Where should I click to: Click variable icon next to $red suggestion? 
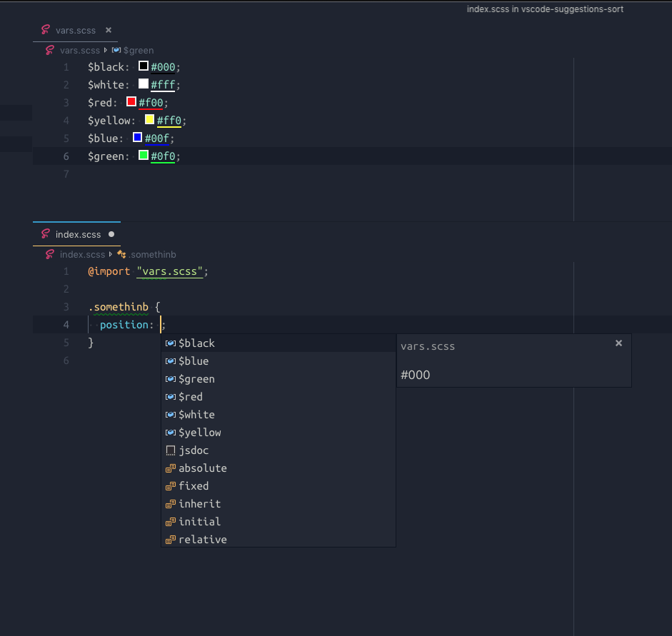pos(170,396)
